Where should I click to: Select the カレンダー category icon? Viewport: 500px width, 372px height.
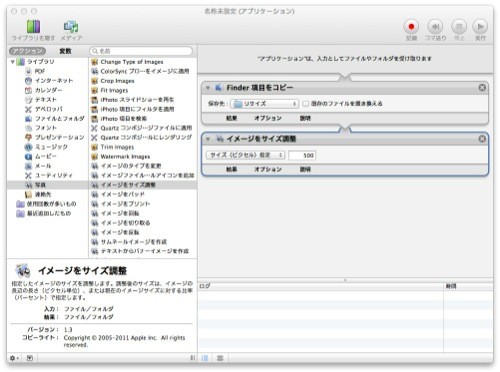tap(29, 90)
